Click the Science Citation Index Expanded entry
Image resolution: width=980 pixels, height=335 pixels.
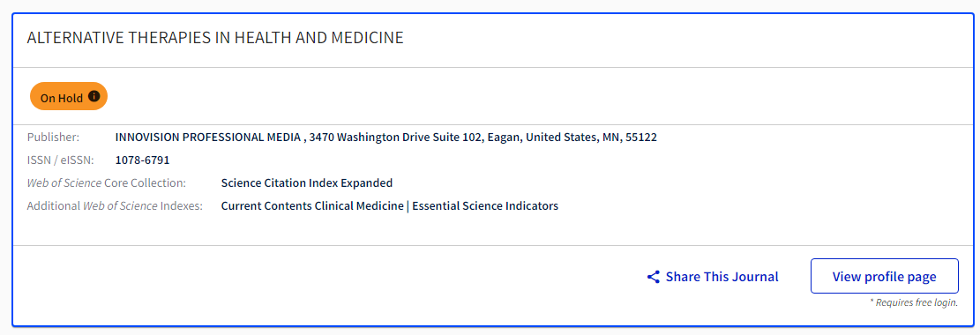pos(307,183)
